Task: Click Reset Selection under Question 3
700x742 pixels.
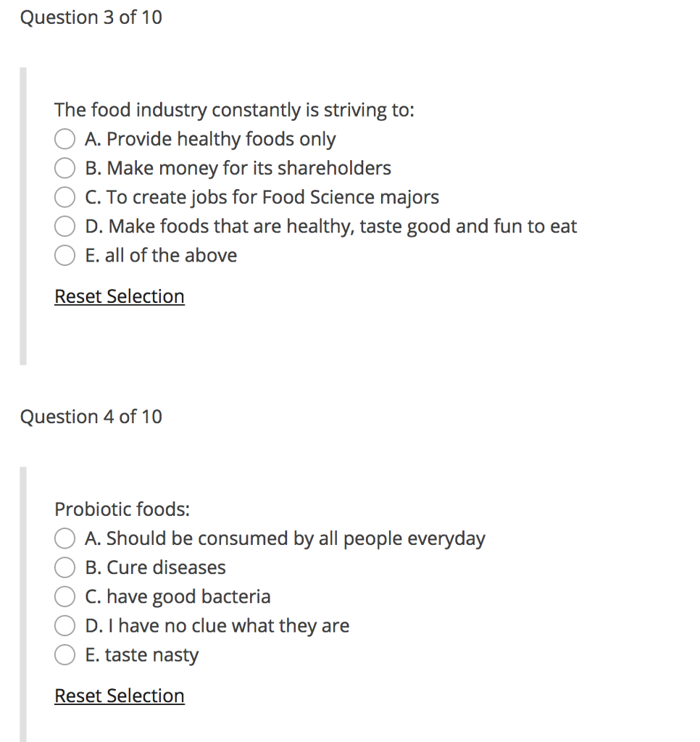Action: pyautogui.click(x=119, y=296)
